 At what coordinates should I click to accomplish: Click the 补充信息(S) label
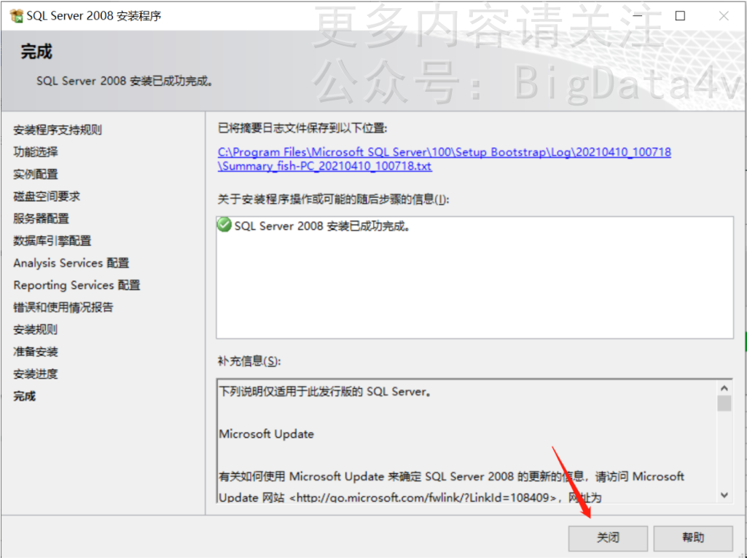click(x=249, y=361)
